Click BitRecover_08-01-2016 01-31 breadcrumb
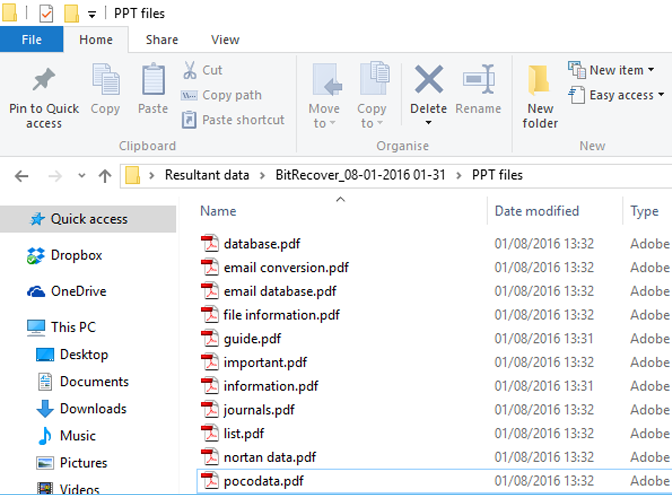The width and height of the screenshot is (672, 495). 360,175
